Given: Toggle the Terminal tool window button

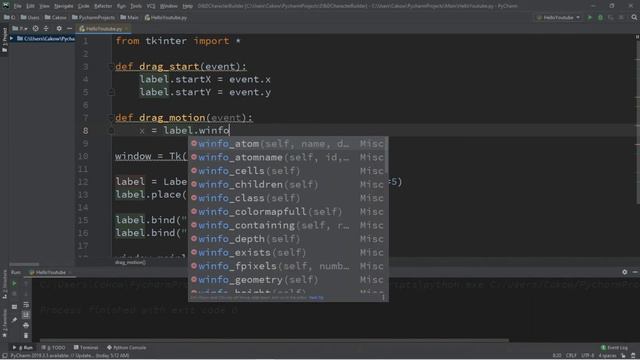Looking at the screenshot, I should click(x=86, y=348).
